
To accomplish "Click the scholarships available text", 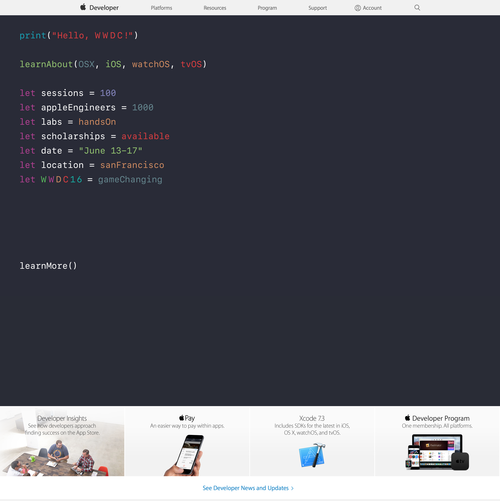I will pos(145,136).
